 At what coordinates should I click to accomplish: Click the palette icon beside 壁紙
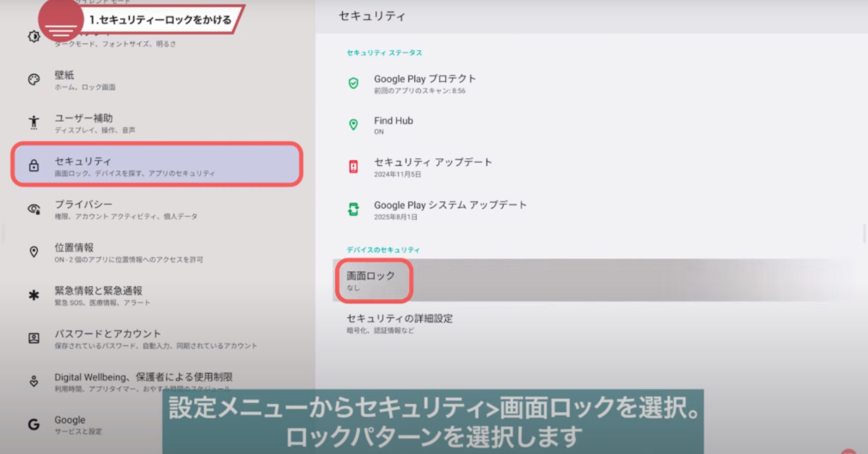pyautogui.click(x=34, y=80)
